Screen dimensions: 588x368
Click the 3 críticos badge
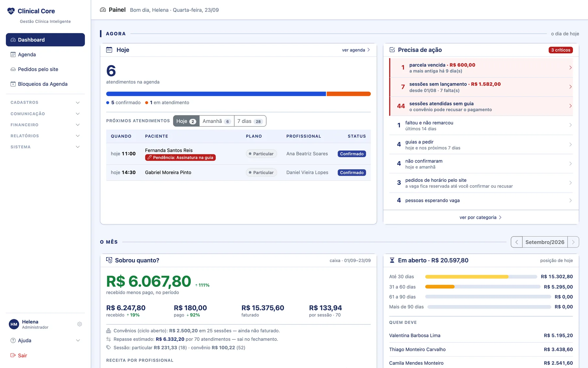(x=561, y=50)
